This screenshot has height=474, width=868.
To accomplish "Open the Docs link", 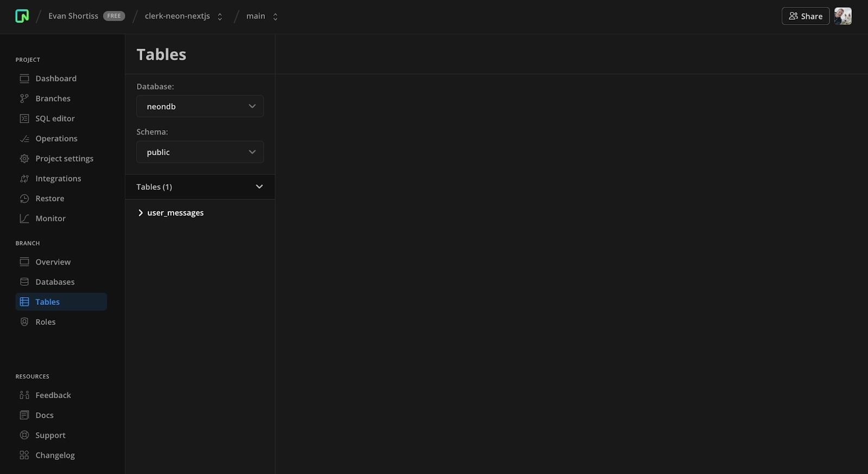I will point(44,415).
